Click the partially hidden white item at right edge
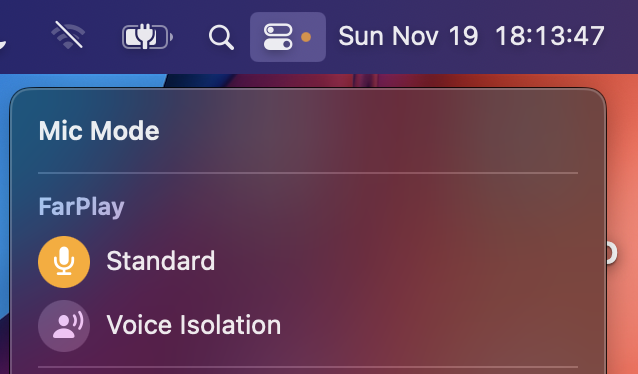The width and height of the screenshot is (638, 374). click(612, 253)
